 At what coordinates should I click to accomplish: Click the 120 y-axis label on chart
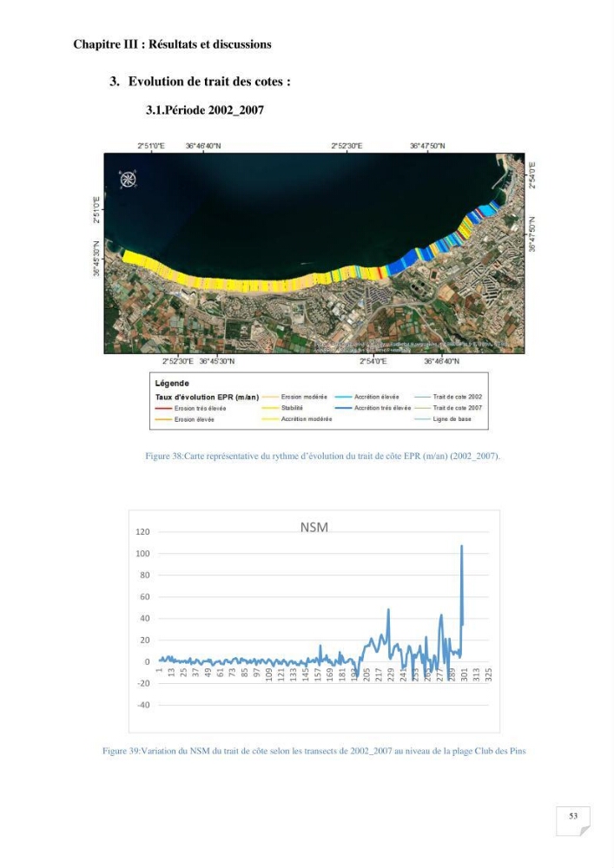tap(142, 532)
